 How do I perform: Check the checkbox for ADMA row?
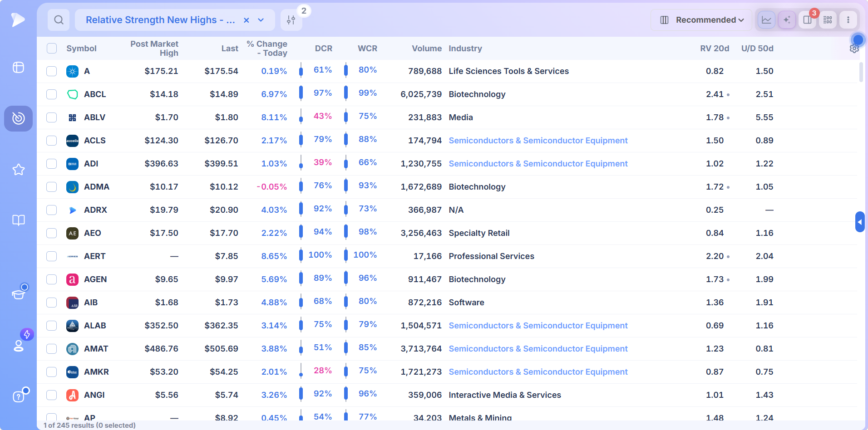tap(52, 187)
